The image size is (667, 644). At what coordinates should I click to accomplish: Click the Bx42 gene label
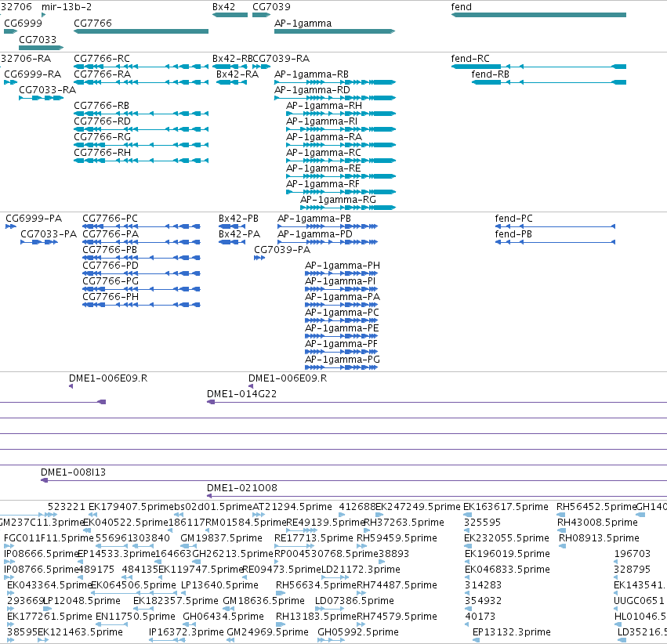click(223, 7)
